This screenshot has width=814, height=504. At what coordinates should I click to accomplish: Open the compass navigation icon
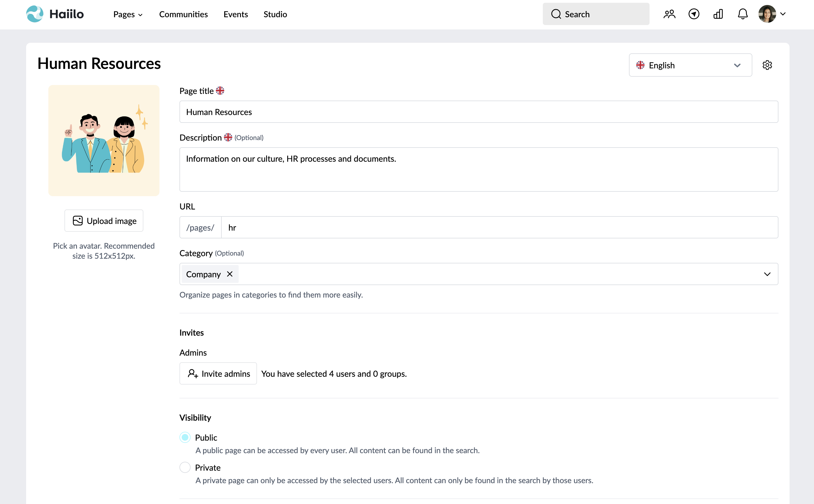pos(694,14)
